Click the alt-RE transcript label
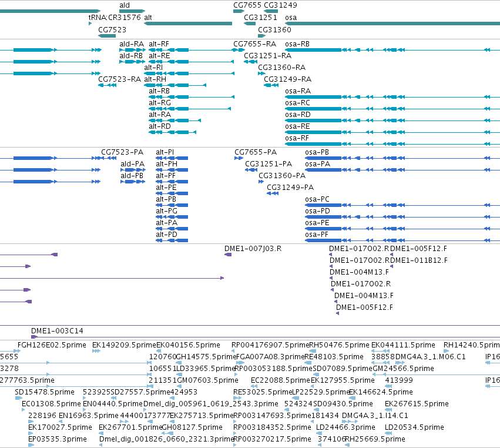The height and width of the screenshot is (448, 500). point(159,56)
